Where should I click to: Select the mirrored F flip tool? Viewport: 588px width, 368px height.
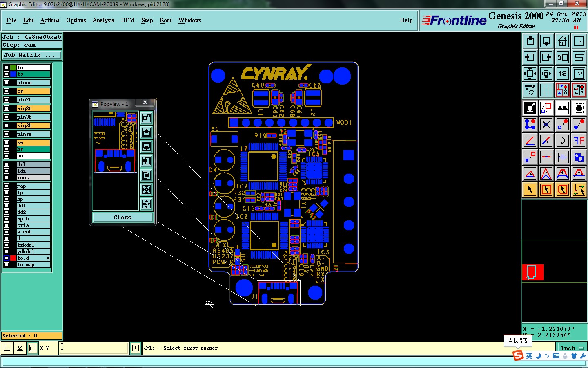[x=579, y=141]
